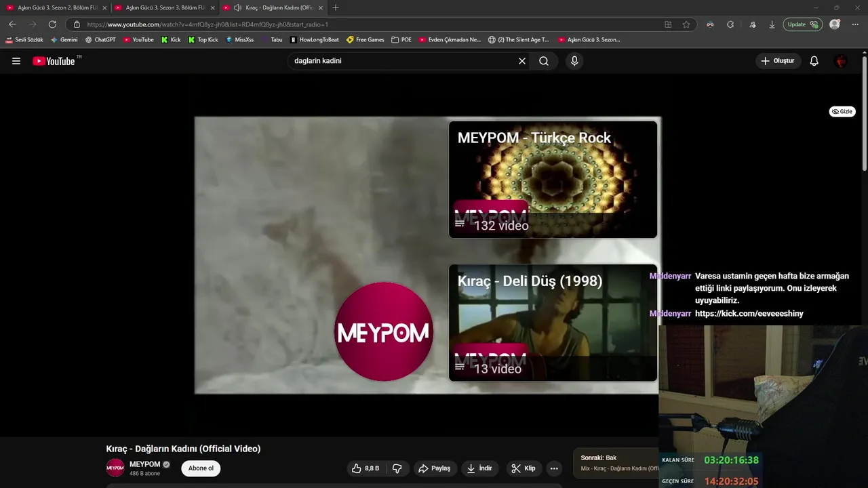This screenshot has height=488, width=868.
Task: Open the Oluştur create menu
Action: pos(778,61)
